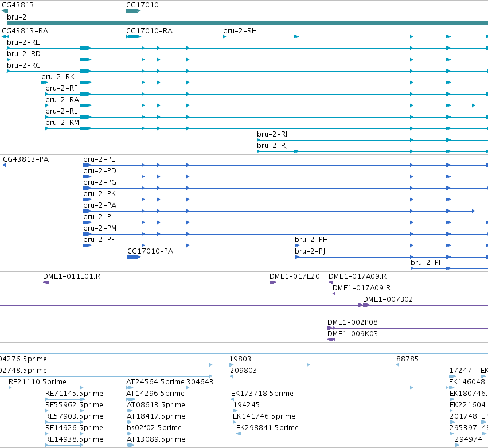This screenshot has height=448, width=488.
Task: Select the AT24564.5prime EST label
Action: point(155,382)
